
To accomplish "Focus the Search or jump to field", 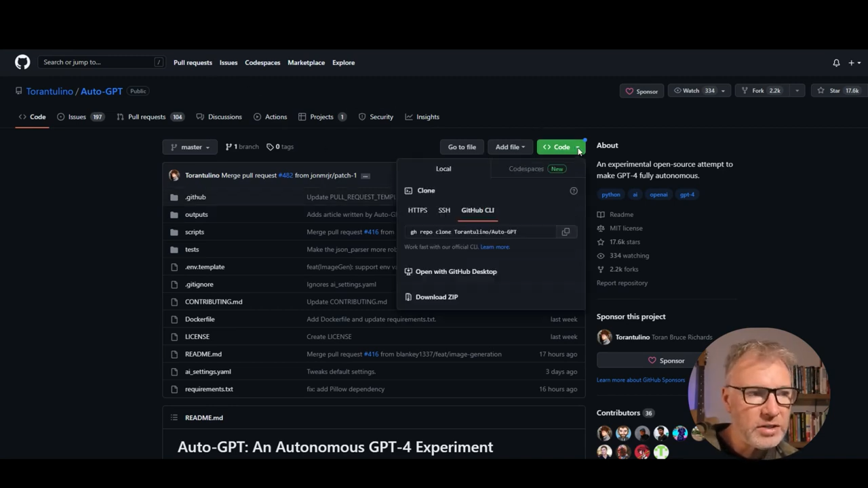I will (102, 62).
